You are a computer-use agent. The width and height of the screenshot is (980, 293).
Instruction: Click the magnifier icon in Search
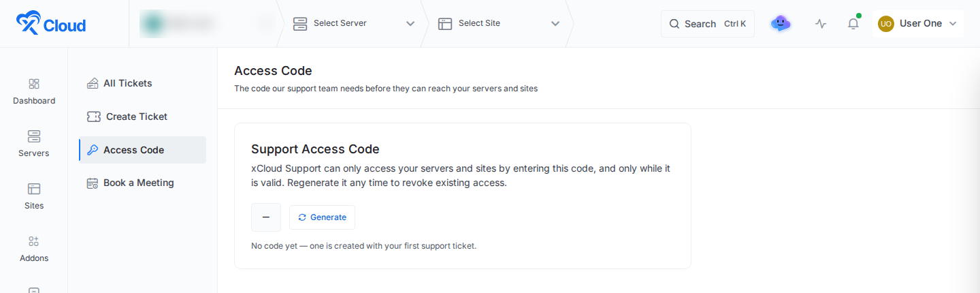pos(674,24)
